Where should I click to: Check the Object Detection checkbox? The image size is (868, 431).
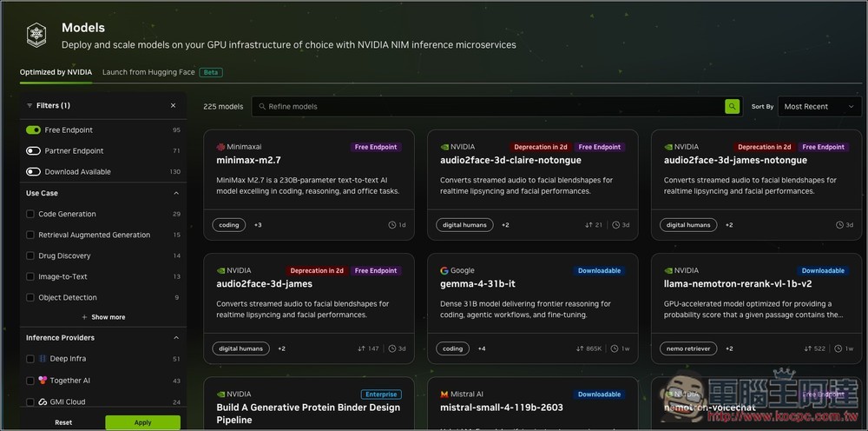tap(30, 297)
